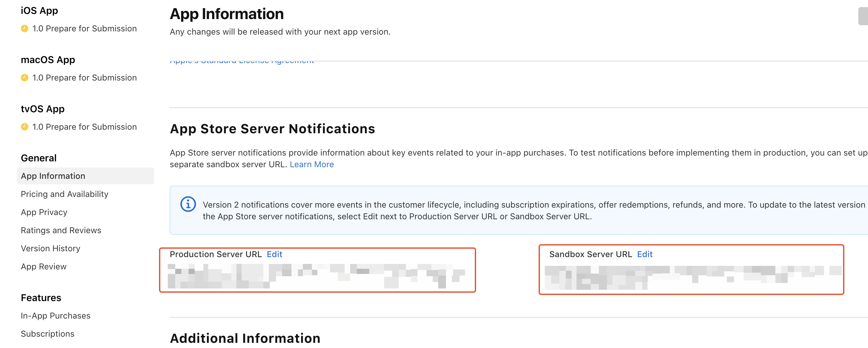Screen dimensions: 868x348
Task: Edit the Production Server URL
Action: point(274,255)
